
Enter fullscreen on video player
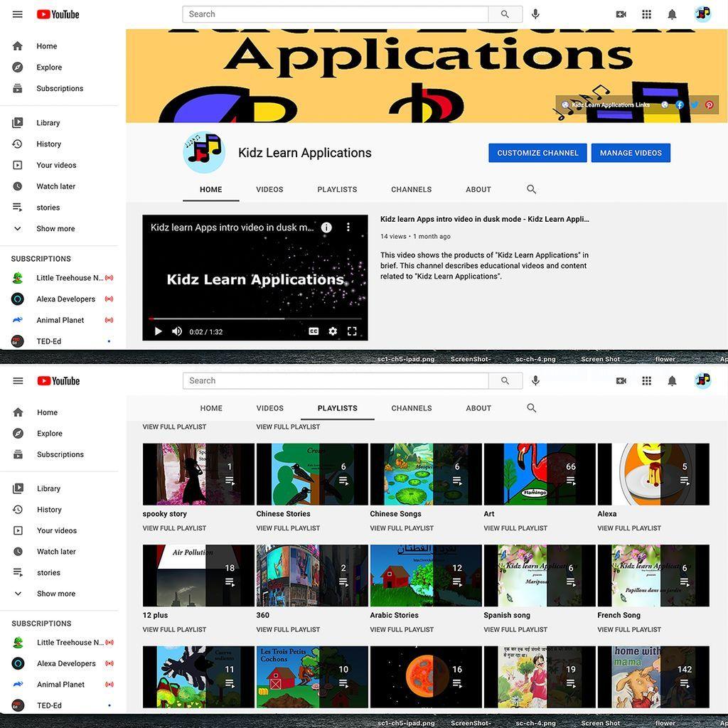click(352, 331)
